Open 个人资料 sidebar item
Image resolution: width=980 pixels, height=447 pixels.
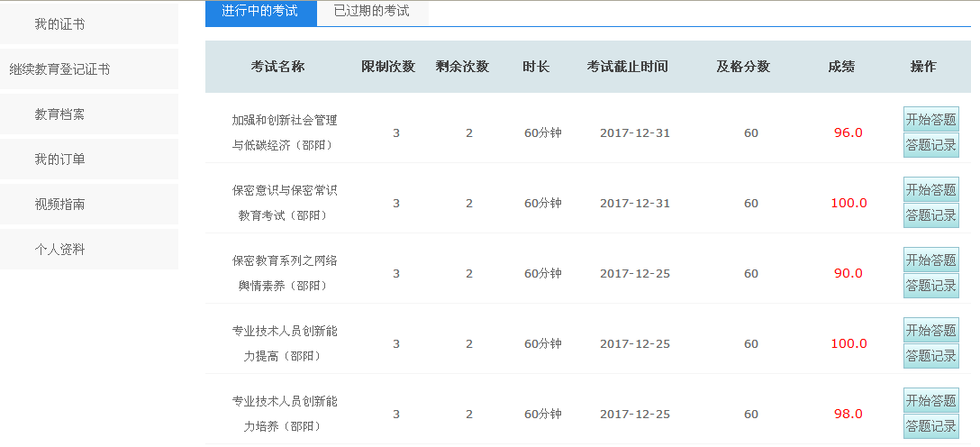(59, 250)
